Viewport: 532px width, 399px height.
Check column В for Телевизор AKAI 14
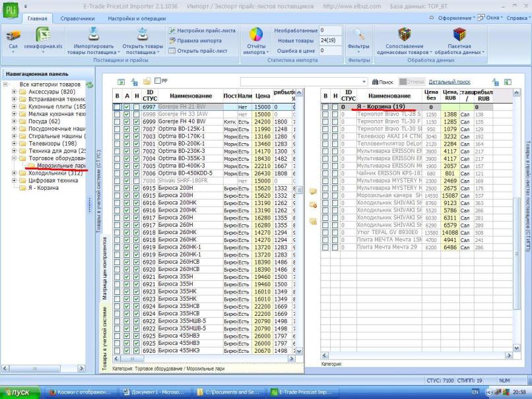tap(325, 137)
